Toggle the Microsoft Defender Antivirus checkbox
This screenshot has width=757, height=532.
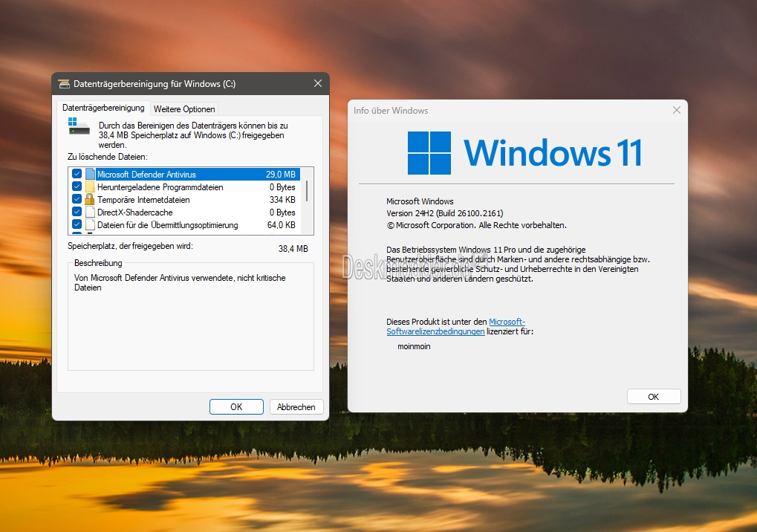77,174
